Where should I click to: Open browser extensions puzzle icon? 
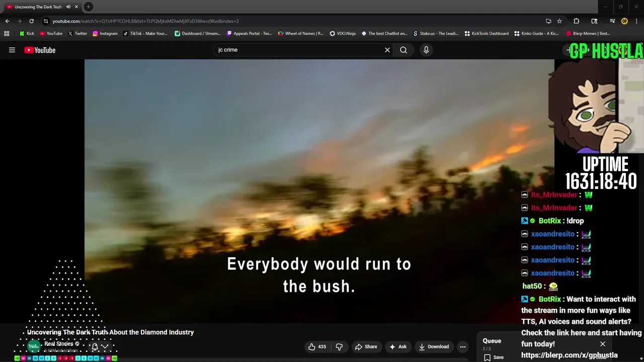577,21
